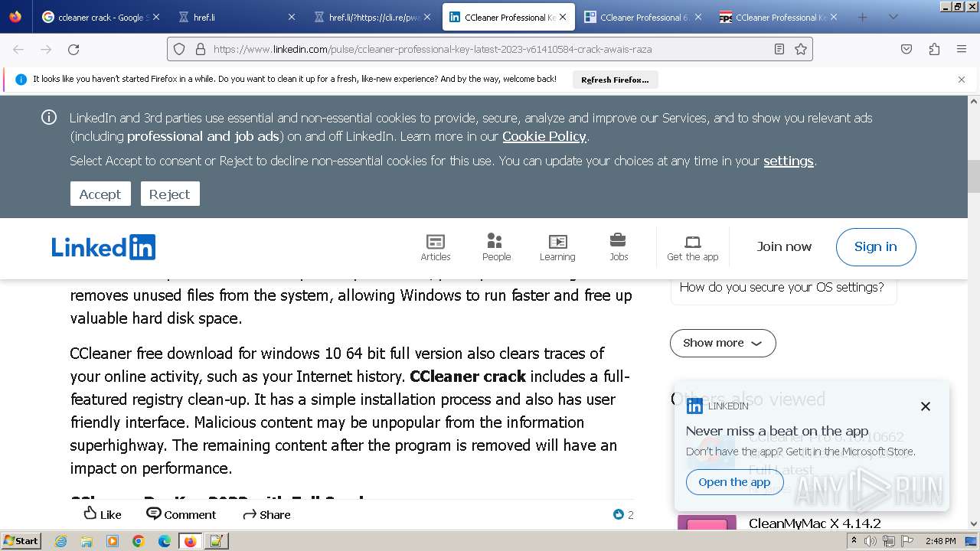
Task: Bookmark this page with the star icon
Action: pos(801,49)
